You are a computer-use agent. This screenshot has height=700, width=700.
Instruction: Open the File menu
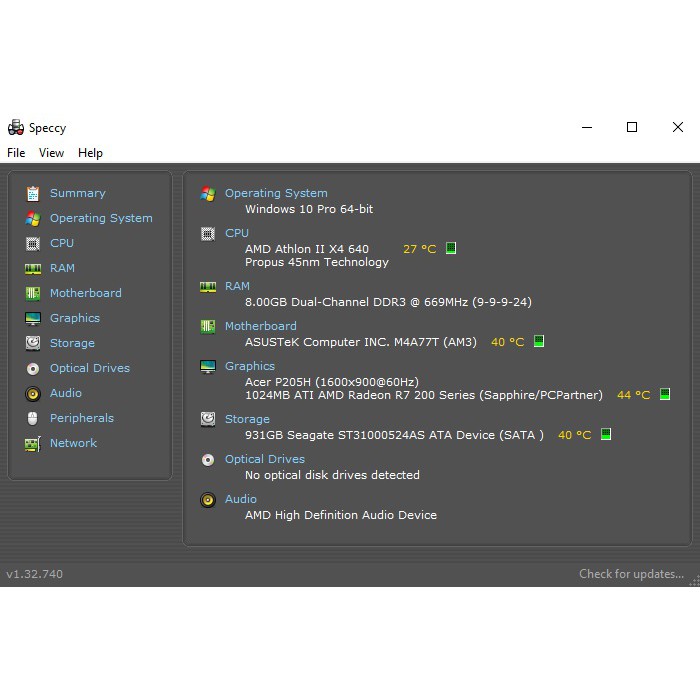(x=16, y=153)
